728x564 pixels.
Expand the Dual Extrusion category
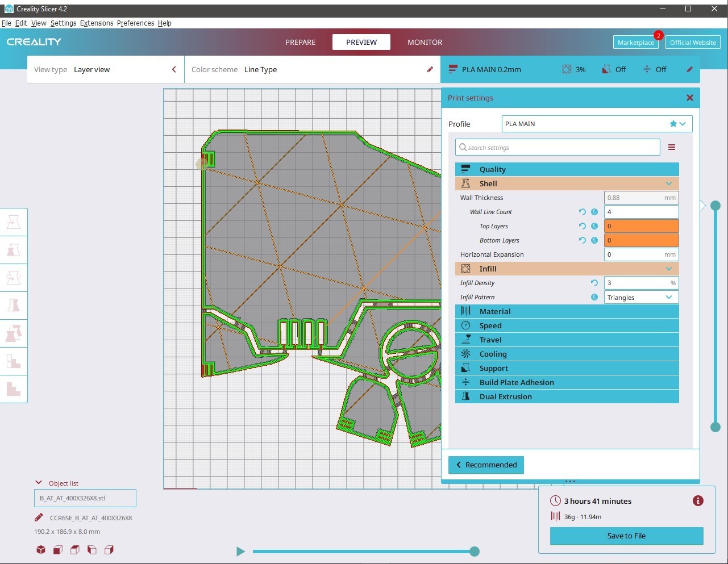567,396
